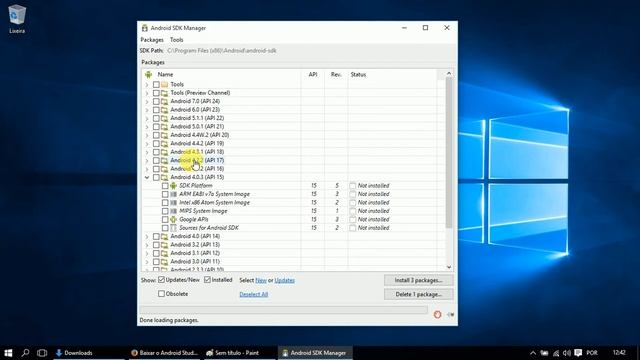Toggle the Updates/New filter checkbox
This screenshot has height=360, width=640.
pyautogui.click(x=162, y=280)
